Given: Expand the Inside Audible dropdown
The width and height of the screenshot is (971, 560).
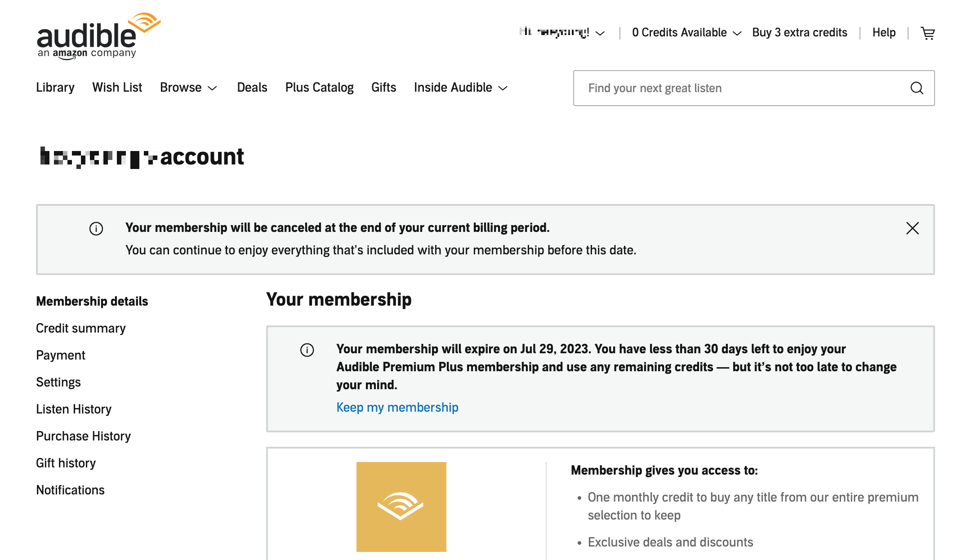Looking at the screenshot, I should click(460, 88).
